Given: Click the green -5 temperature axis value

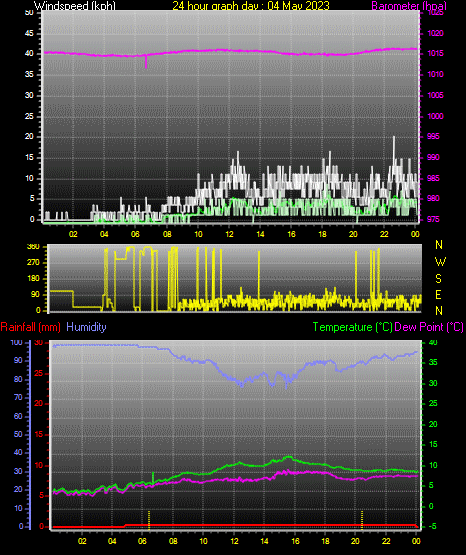Looking at the screenshot, I should coord(432,526).
